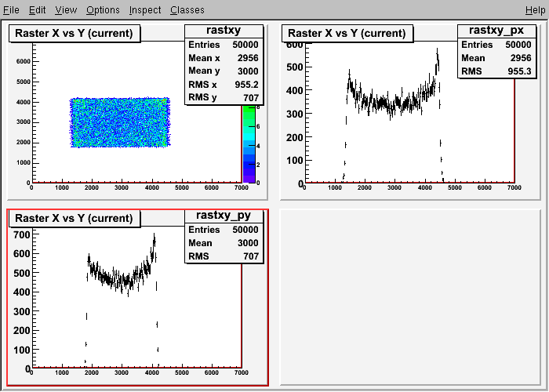Viewport: 549px width, 392px height.
Task: Open the Classes menu
Action: (187, 10)
